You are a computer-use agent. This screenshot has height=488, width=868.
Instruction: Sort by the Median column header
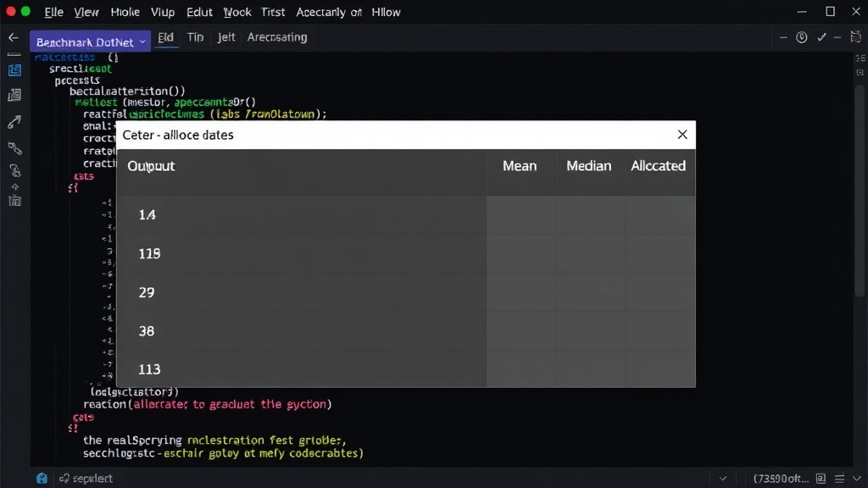[588, 166]
